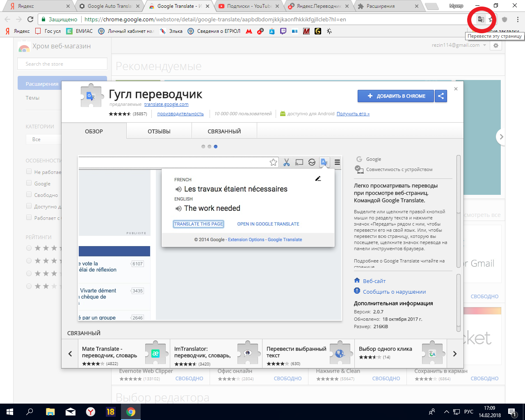Image resolution: width=525 pixels, height=420 pixels.
Task: Open Yandex Browser from the taskbar
Action: [x=91, y=412]
